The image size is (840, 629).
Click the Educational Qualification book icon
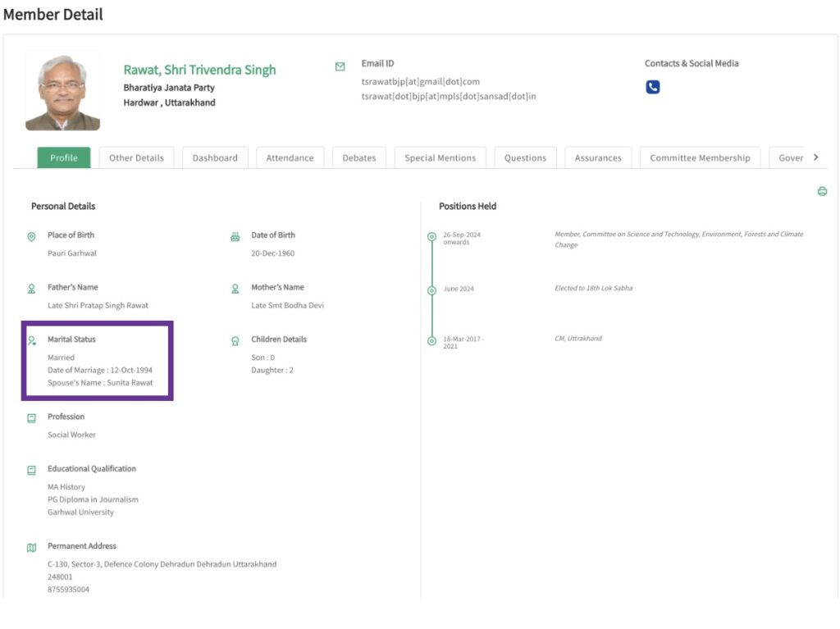[32, 470]
